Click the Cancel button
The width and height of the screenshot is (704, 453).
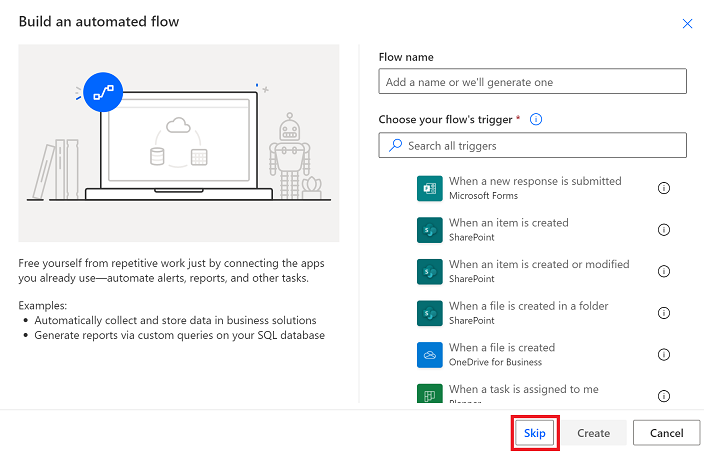(666, 433)
